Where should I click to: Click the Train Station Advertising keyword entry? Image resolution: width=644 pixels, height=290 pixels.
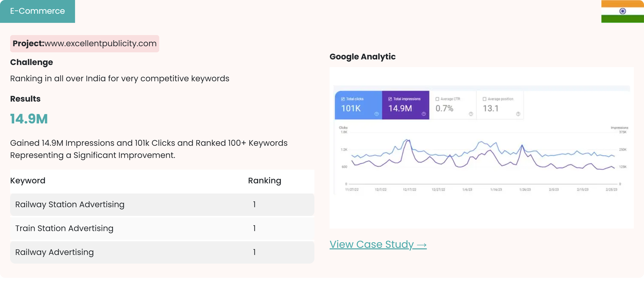64,228
